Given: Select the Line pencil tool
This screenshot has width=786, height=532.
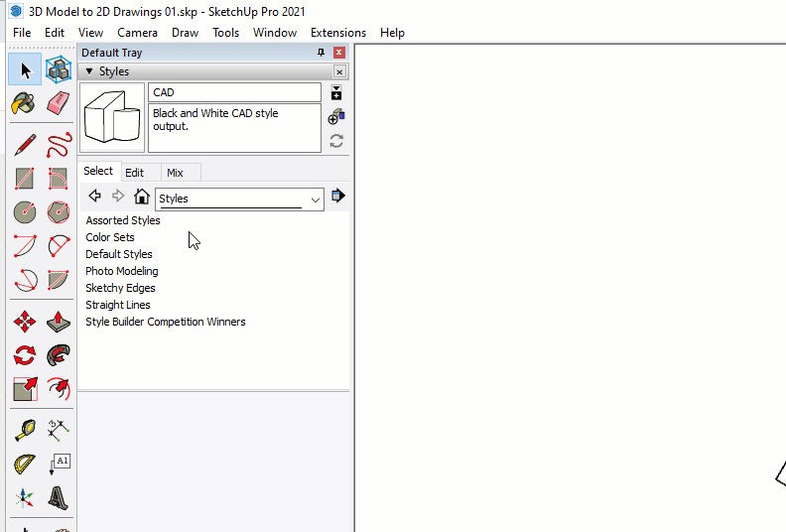Looking at the screenshot, I should [25, 145].
